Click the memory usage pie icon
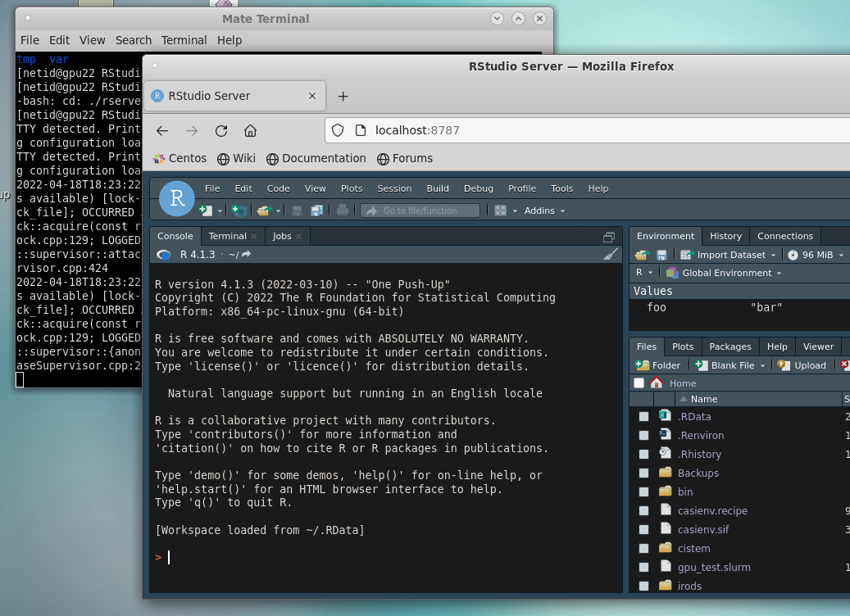This screenshot has width=850, height=616. pos(793,255)
